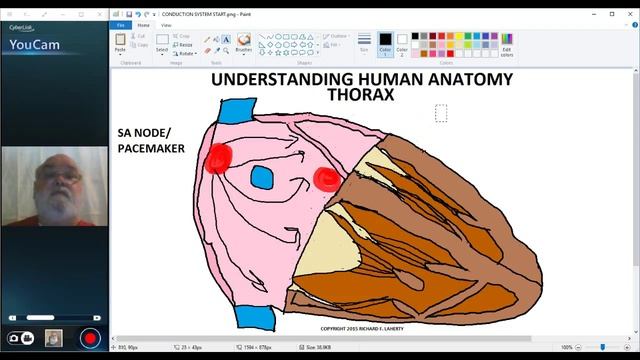Switch to the Home ribbon tab

(143, 25)
